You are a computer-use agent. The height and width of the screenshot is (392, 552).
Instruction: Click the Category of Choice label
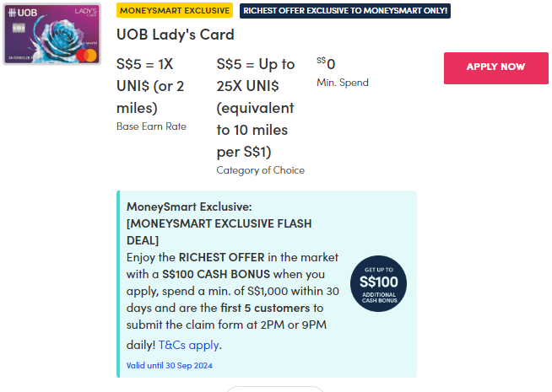point(261,170)
